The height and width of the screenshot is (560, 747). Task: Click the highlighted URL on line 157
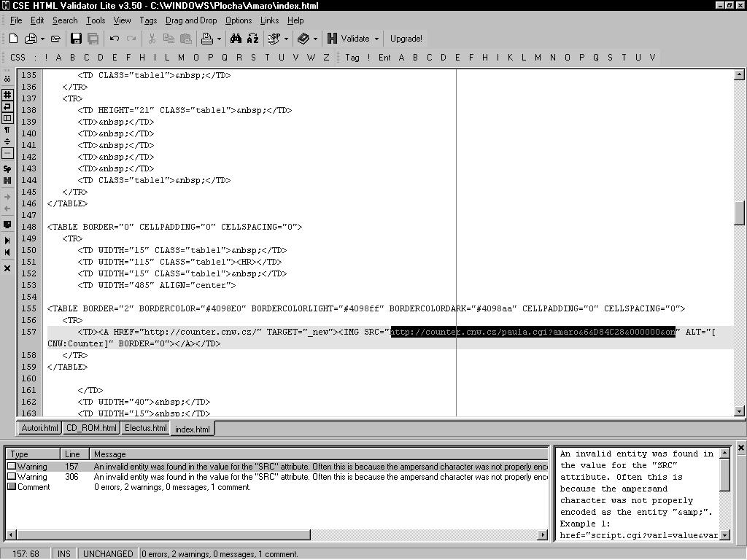pos(533,332)
